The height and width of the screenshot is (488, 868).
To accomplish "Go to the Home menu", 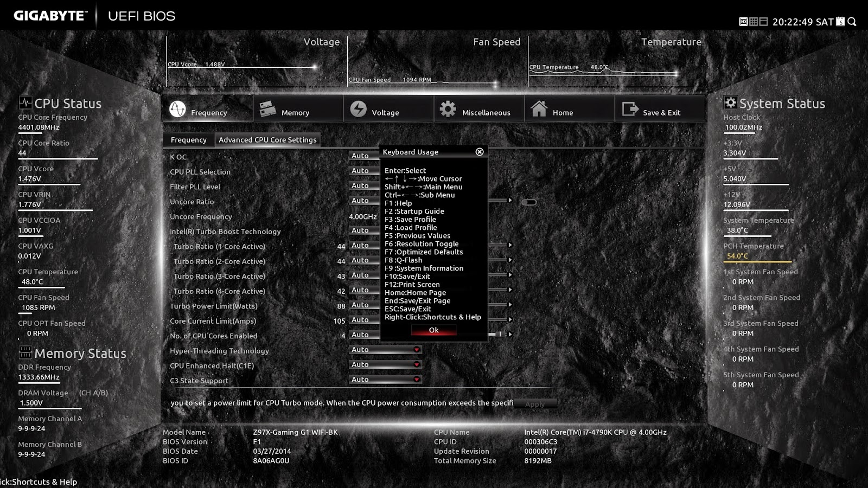I will coord(570,109).
